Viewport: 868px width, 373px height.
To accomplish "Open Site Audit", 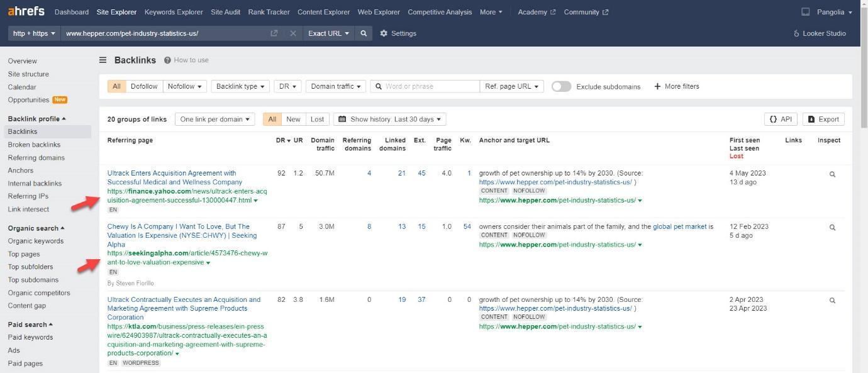I will [x=225, y=12].
